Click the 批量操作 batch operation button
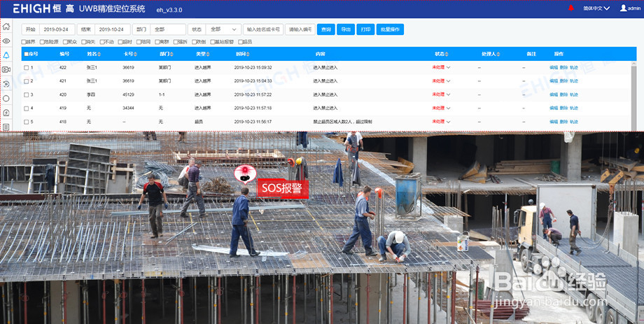The height and width of the screenshot is (324, 644). click(390, 29)
